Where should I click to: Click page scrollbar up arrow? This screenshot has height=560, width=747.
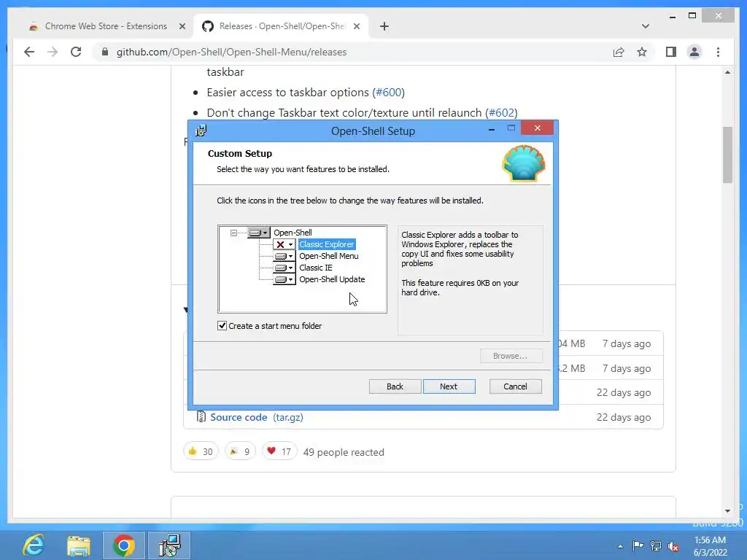tap(727, 72)
